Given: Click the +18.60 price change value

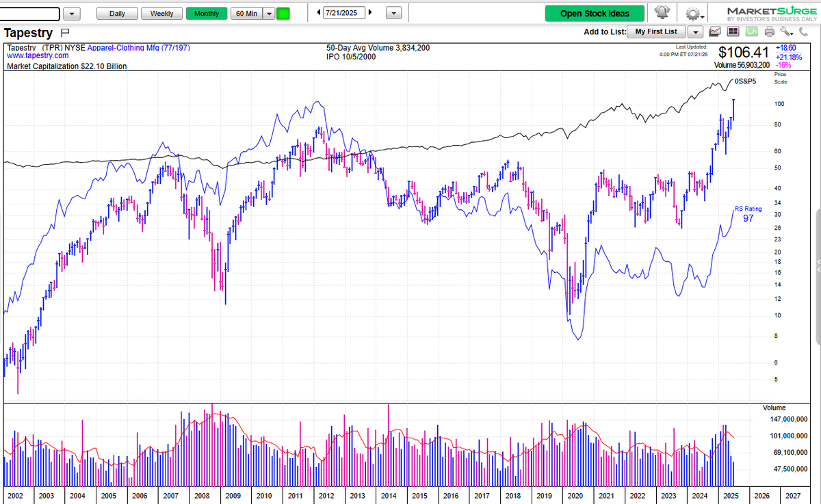Looking at the screenshot, I should [x=785, y=49].
